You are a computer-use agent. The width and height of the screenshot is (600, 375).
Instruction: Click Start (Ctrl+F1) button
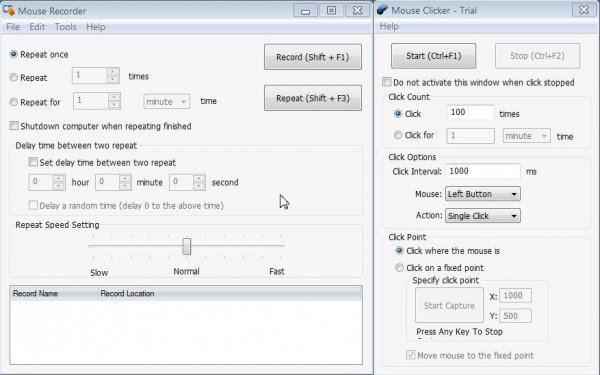434,56
